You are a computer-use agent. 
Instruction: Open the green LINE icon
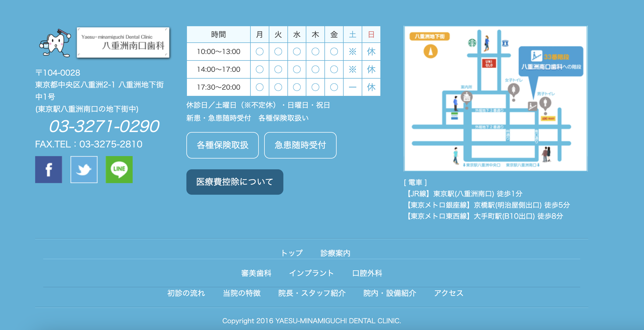119,170
